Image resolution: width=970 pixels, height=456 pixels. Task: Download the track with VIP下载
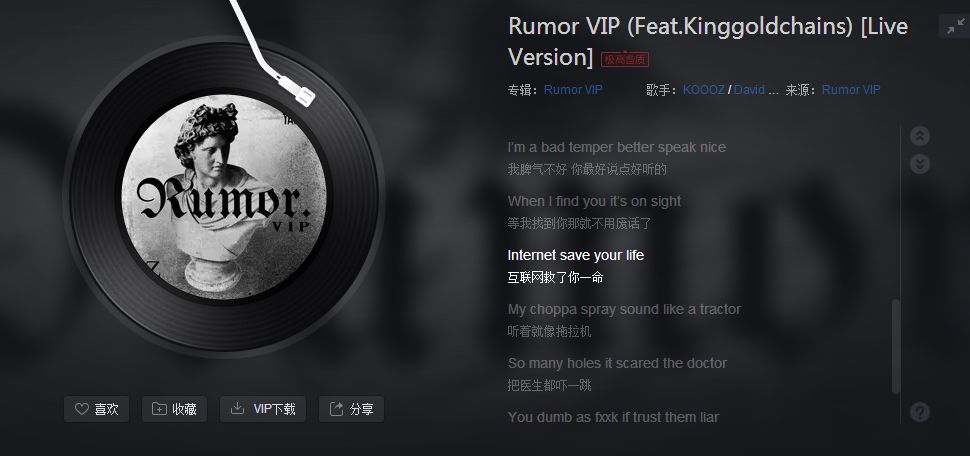coord(263,409)
